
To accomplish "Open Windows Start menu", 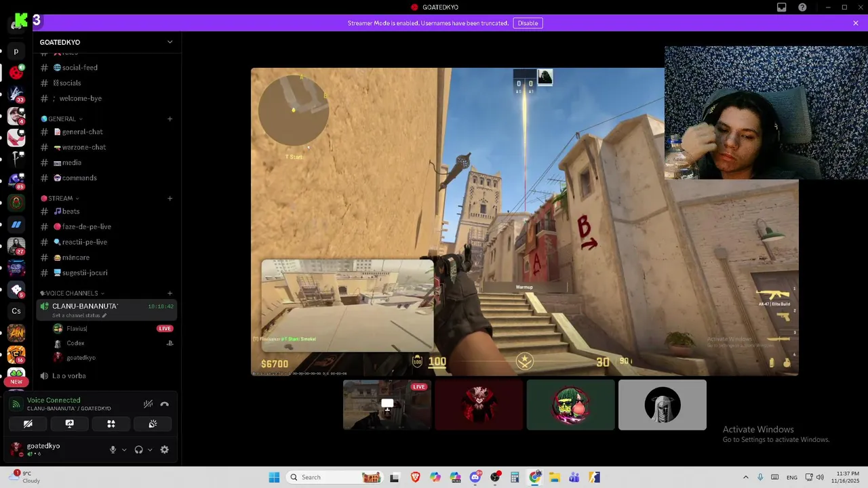I will [274, 477].
